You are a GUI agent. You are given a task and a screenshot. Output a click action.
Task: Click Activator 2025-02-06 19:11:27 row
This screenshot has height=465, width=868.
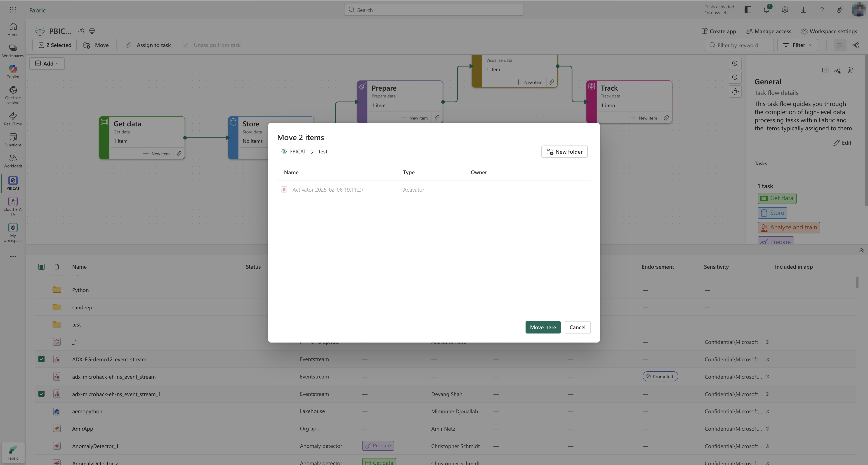tap(434, 190)
